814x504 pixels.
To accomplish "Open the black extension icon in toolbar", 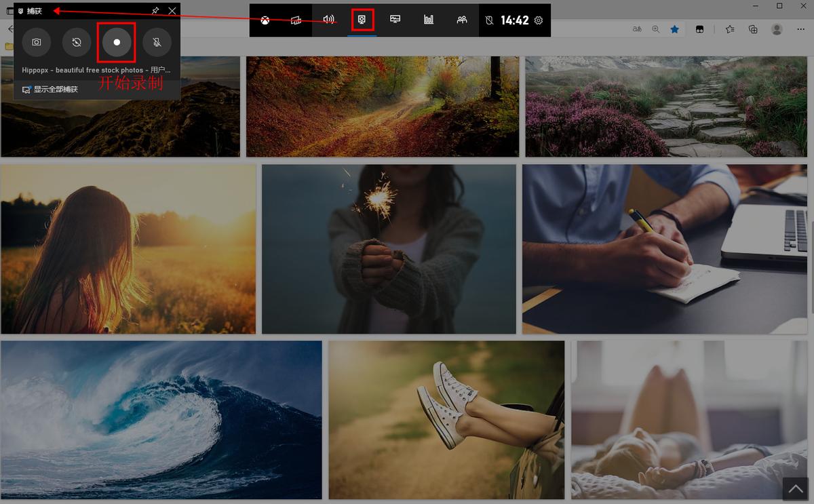I will (x=699, y=29).
